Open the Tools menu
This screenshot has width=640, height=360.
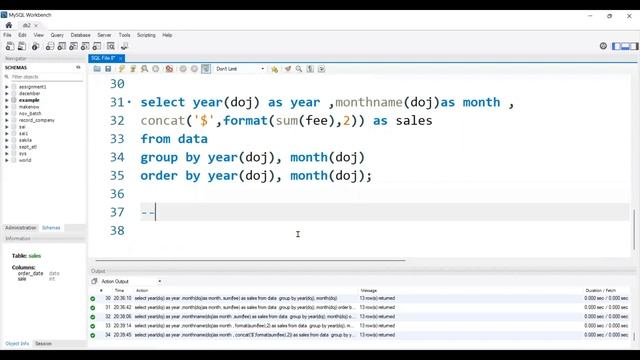tap(124, 35)
